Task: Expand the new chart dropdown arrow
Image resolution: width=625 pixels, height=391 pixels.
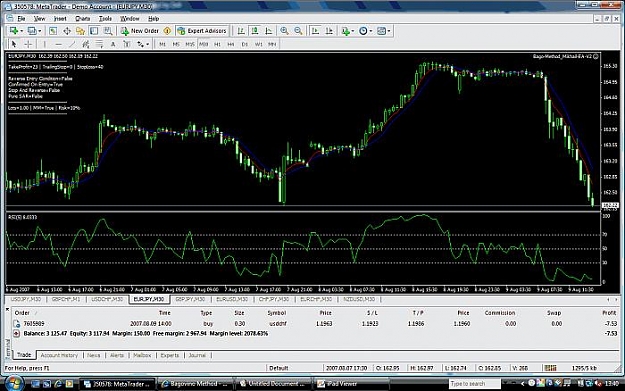Action: pyautogui.click(x=22, y=31)
